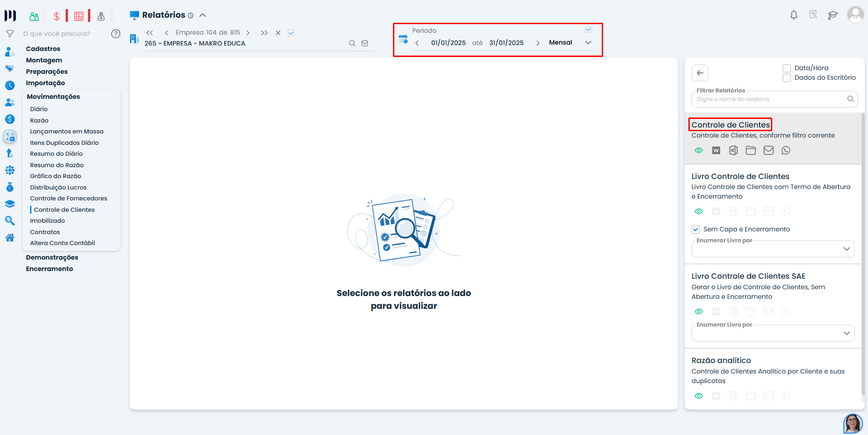868x435 pixels.
Task: Toggle the checkbox in Período panel
Action: pyautogui.click(x=589, y=30)
